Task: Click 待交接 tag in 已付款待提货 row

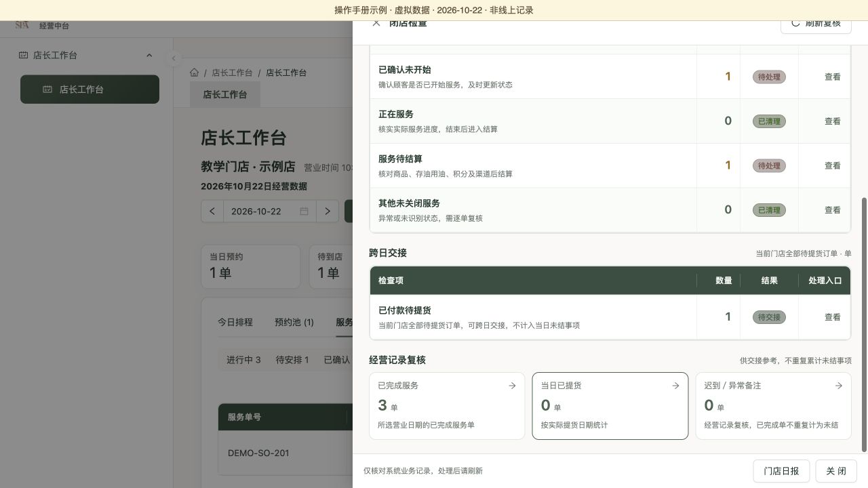Action: pos(769,317)
